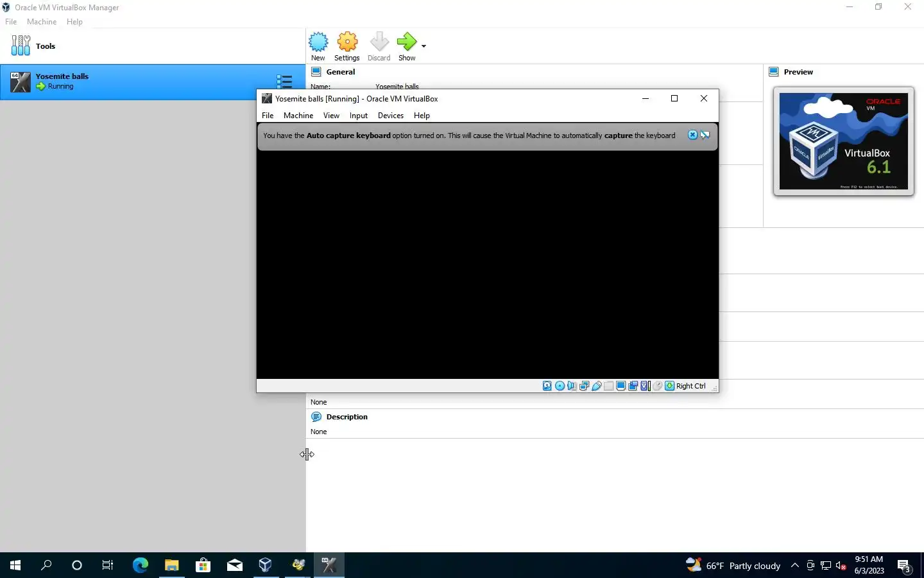Click the Name field label under General
The image size is (924, 578).
click(321, 86)
